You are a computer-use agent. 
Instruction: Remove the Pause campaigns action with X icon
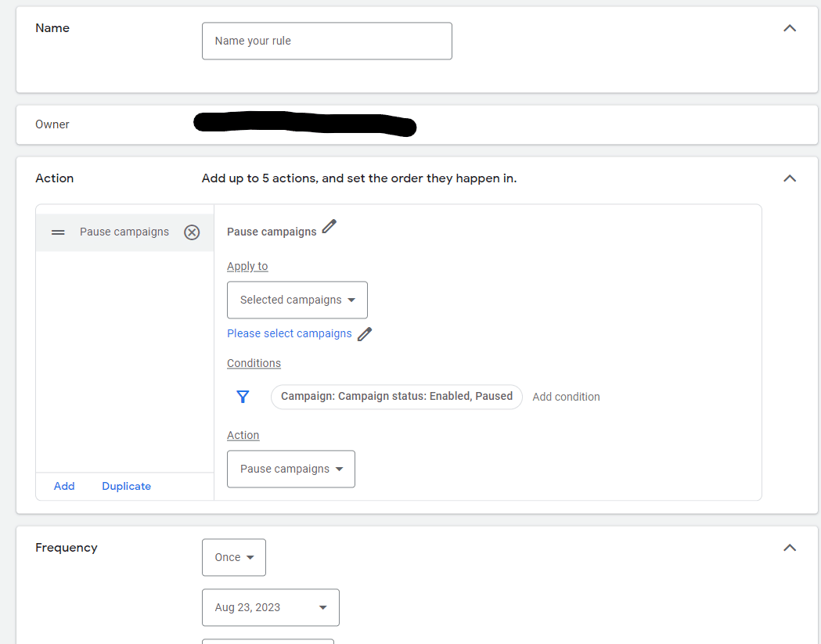(192, 232)
